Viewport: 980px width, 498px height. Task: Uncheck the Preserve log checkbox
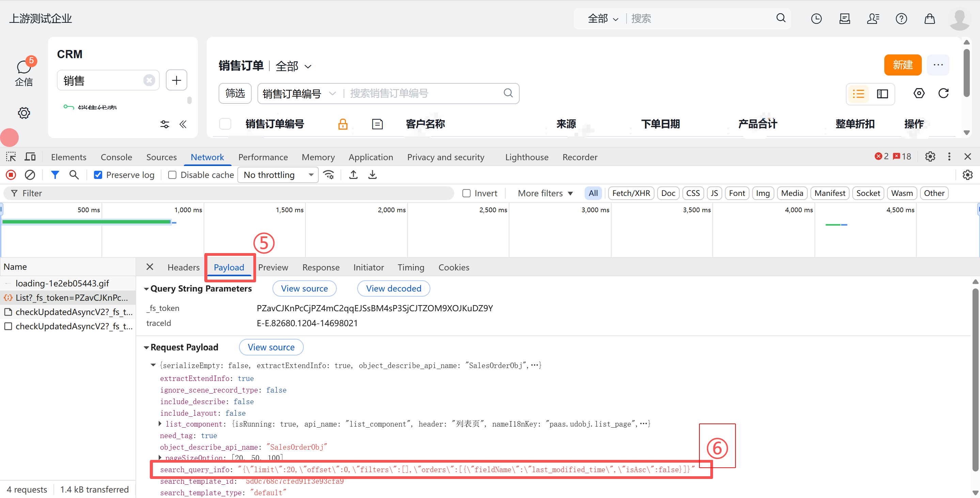(x=98, y=175)
